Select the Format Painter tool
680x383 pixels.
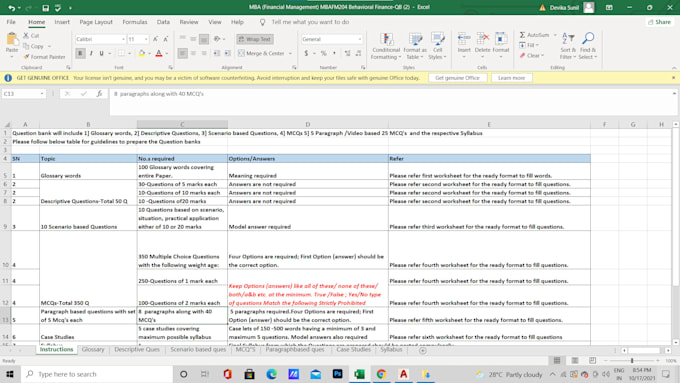click(45, 57)
